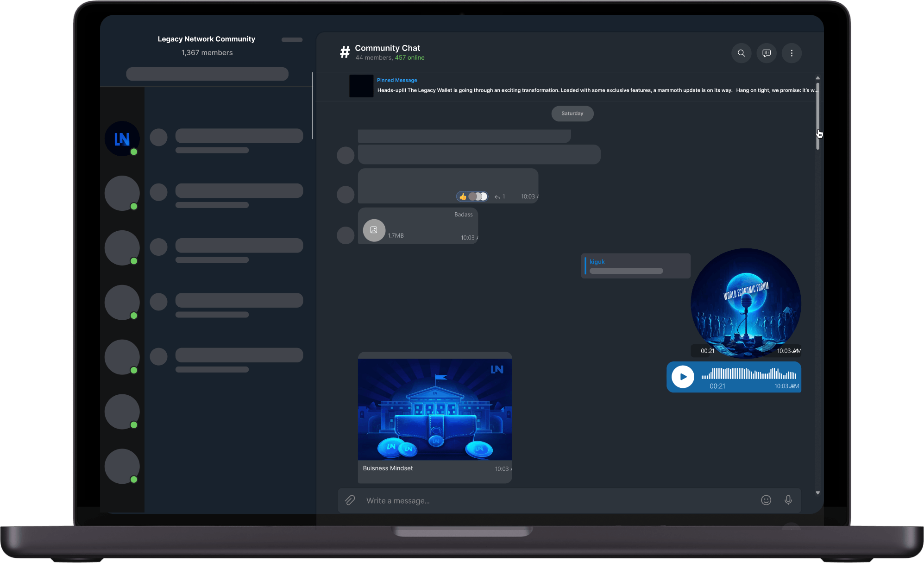The height and width of the screenshot is (563, 924).
Task: Click the scroll up arrow of chat scrollbar
Action: point(817,78)
